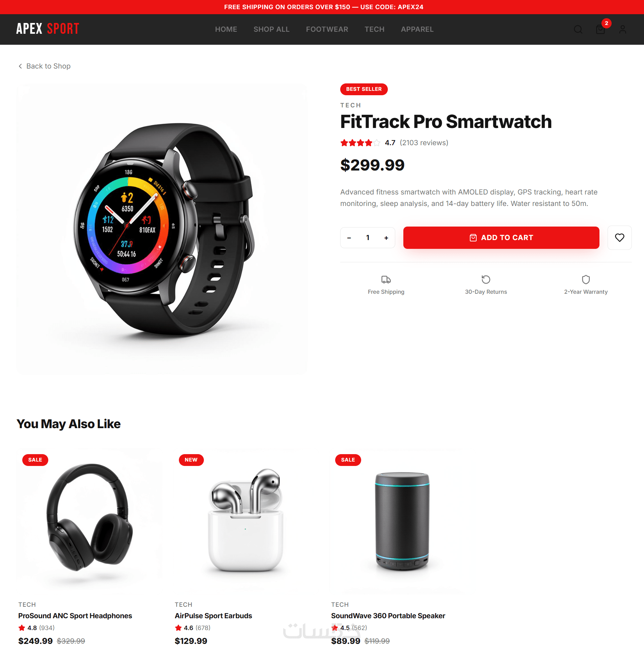Click the 30-Day Returns icon
Screen dimensions: 644x652
[486, 280]
